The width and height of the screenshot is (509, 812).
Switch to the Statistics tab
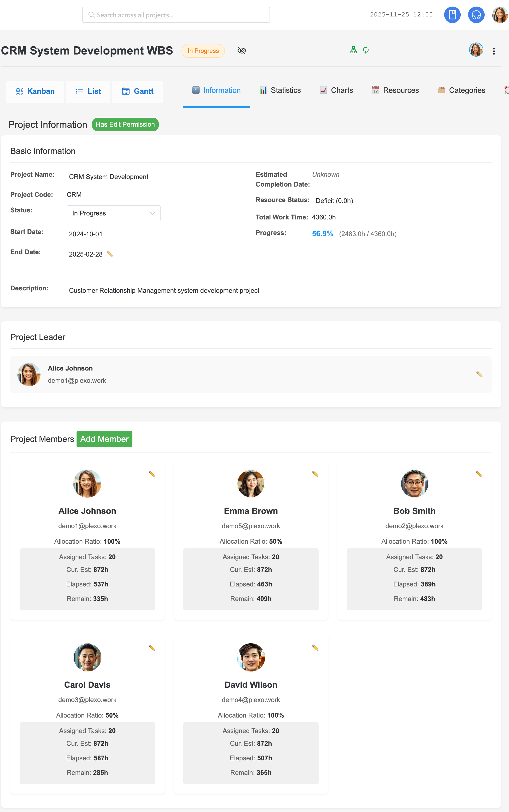pos(280,90)
